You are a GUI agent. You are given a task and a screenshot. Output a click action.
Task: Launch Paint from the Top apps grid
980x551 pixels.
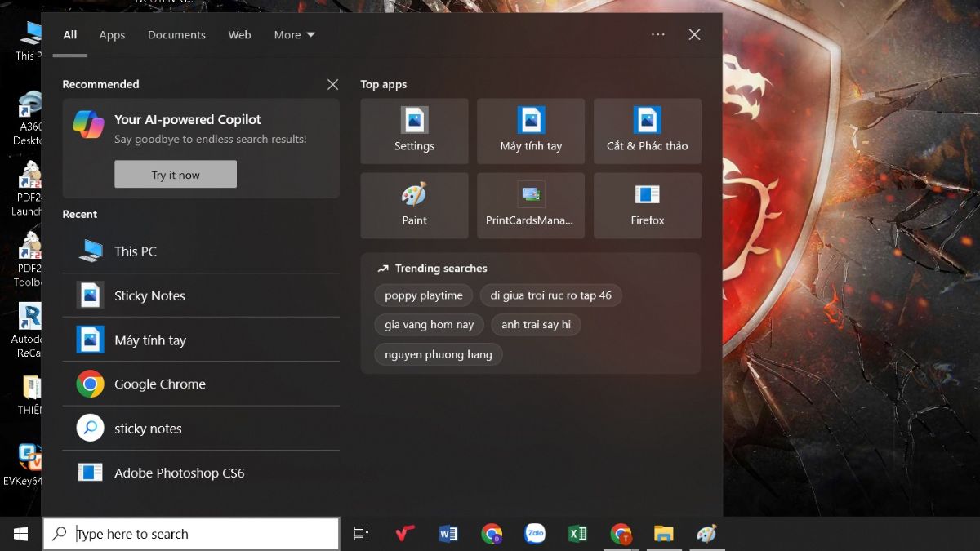pos(414,205)
